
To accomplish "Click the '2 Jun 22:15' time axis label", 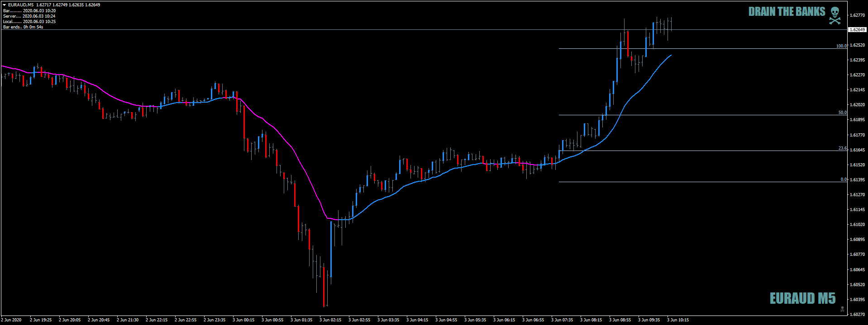I will [x=157, y=320].
